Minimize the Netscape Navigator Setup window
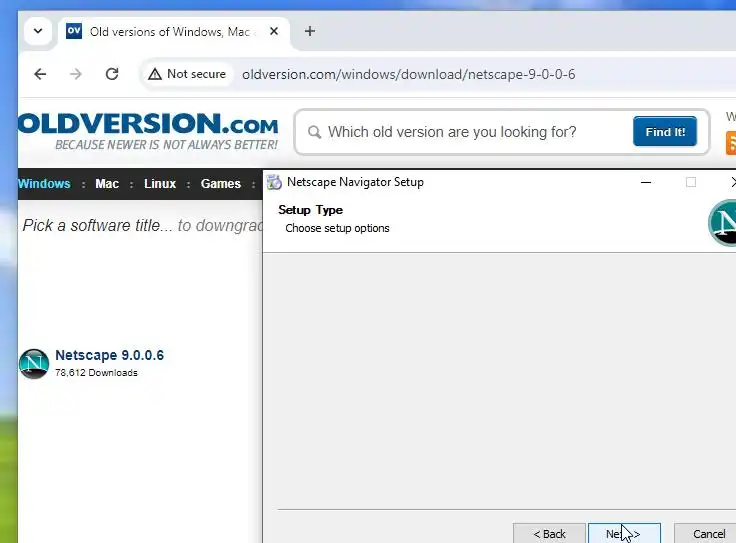 pos(646,182)
